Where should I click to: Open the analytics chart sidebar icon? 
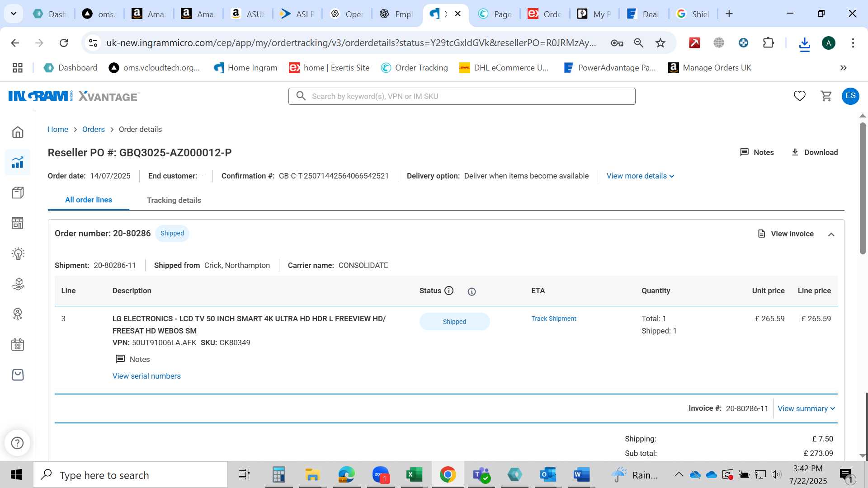18,162
